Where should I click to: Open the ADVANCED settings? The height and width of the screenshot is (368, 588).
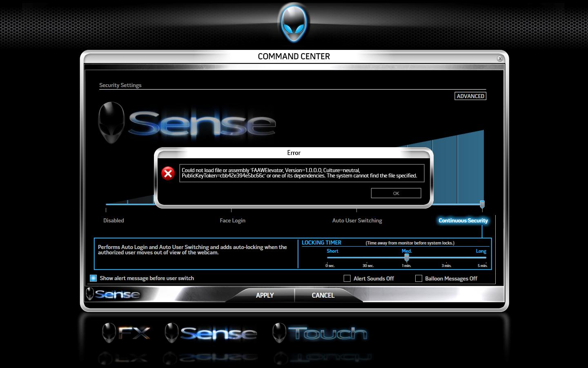[470, 96]
